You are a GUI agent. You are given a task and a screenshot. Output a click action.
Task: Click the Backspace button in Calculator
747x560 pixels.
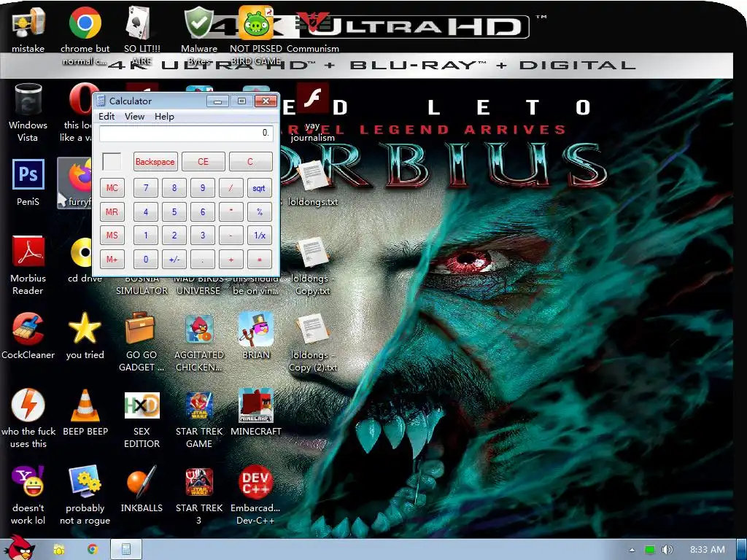coord(155,161)
